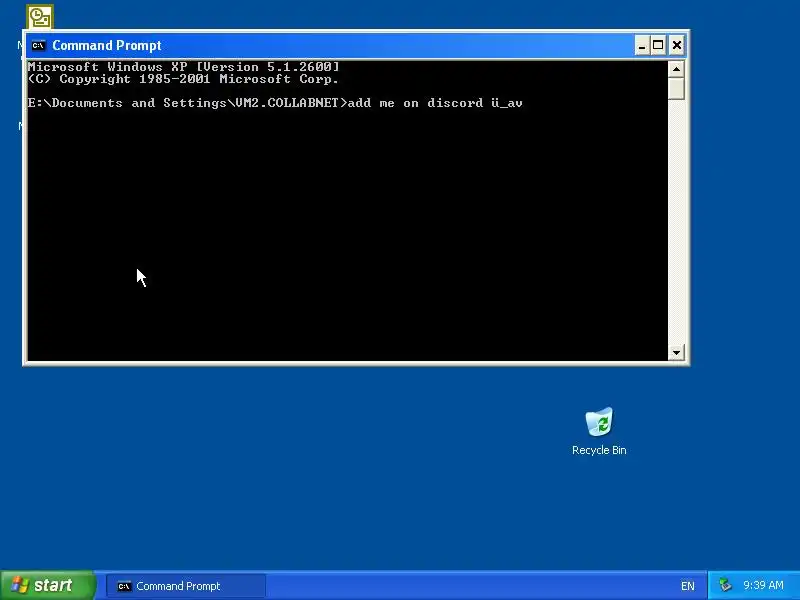Click the network connection tray icon
Image resolution: width=800 pixels, height=600 pixels.
pyautogui.click(x=725, y=585)
